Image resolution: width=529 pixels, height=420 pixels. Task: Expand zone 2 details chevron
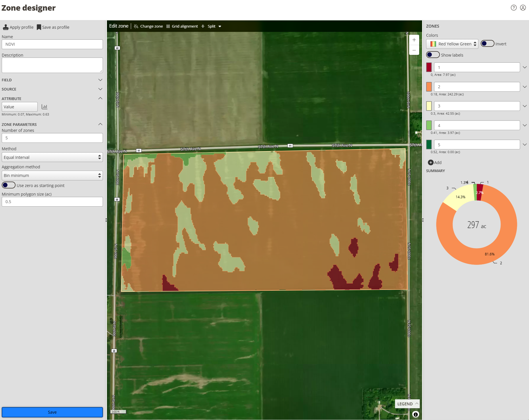tap(525, 87)
